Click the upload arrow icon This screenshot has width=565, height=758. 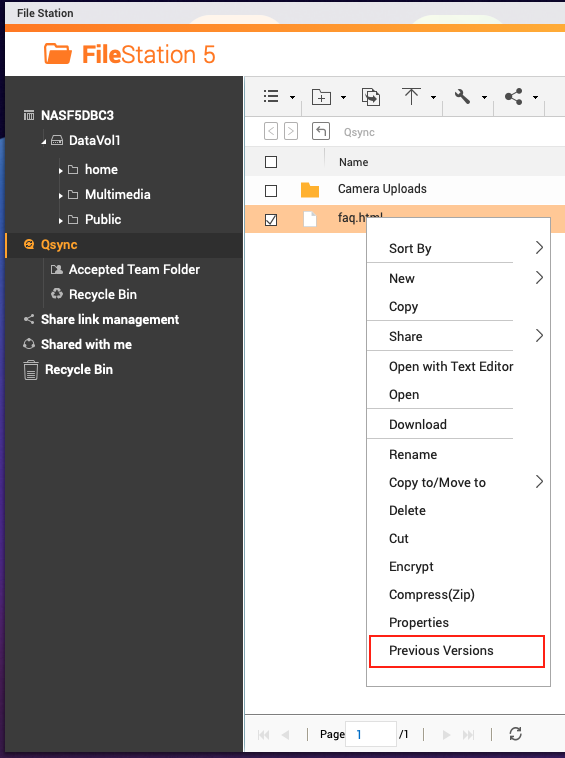pyautogui.click(x=411, y=96)
